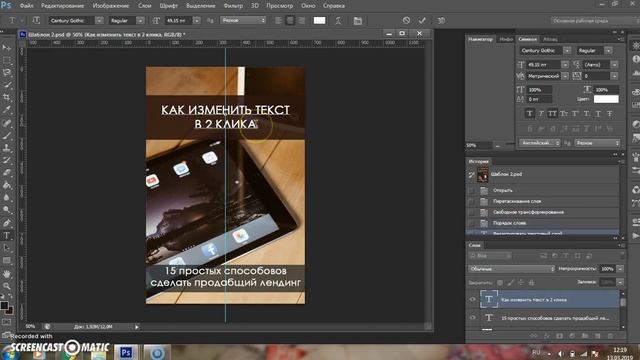The image size is (640, 360).
Task: Select the Lasso tool
Action: click(x=7, y=73)
